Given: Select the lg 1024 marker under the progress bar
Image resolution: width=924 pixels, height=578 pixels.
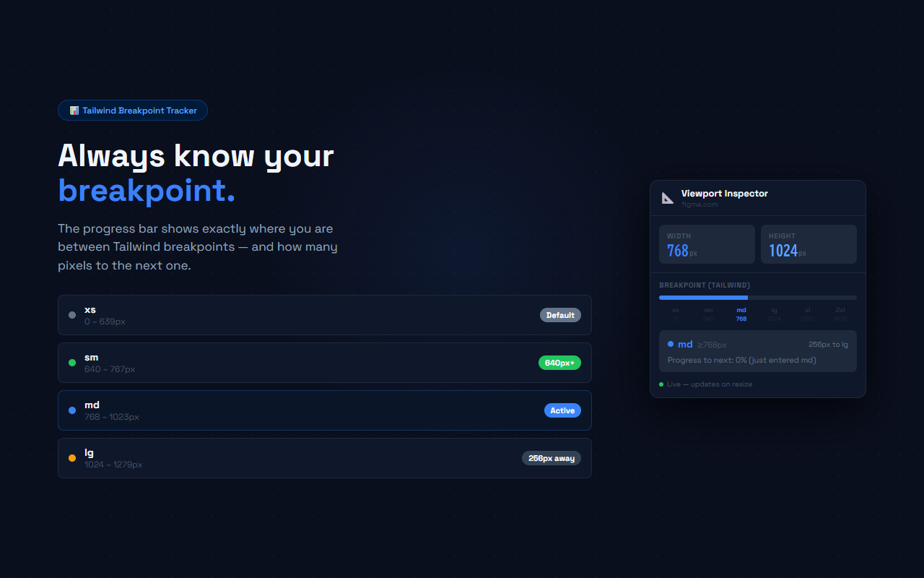Looking at the screenshot, I should point(775,314).
